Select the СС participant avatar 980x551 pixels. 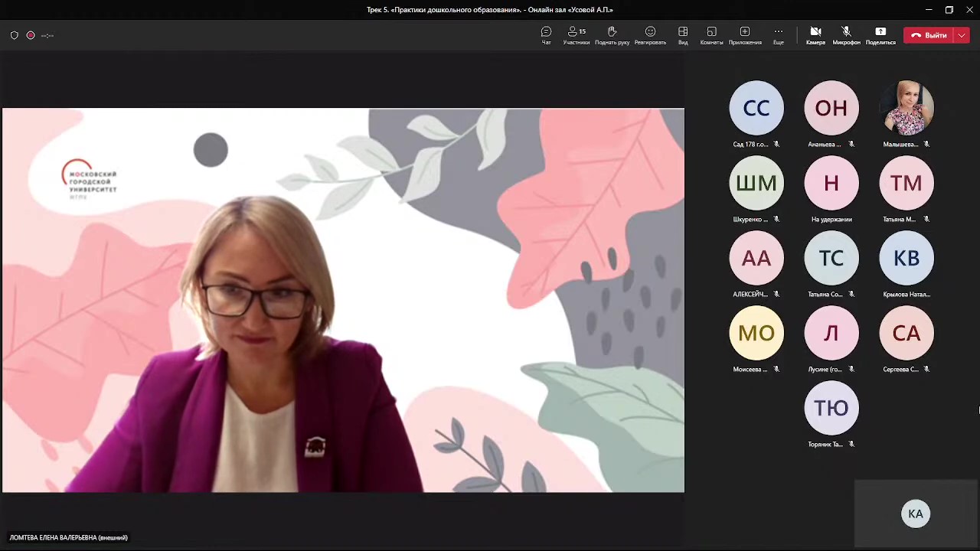(x=756, y=108)
